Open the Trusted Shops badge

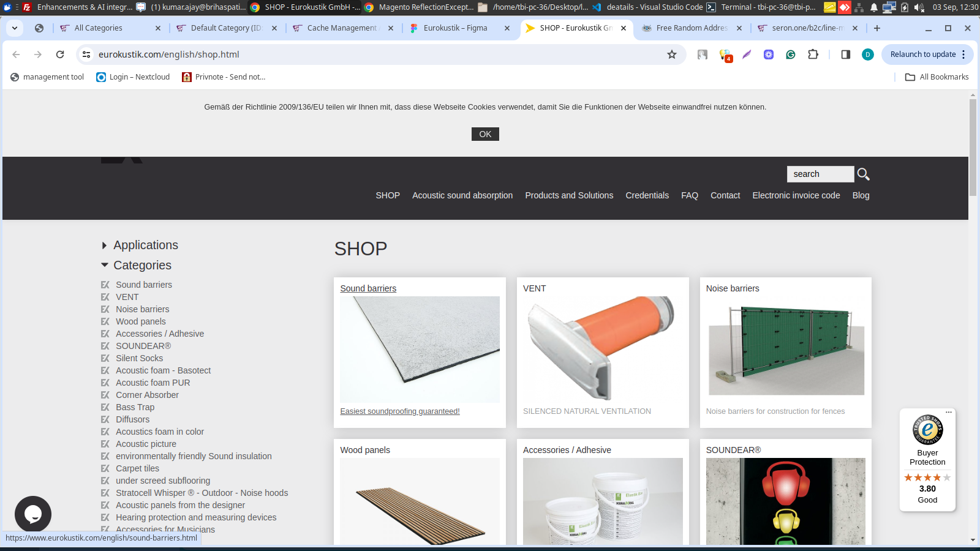(x=927, y=459)
